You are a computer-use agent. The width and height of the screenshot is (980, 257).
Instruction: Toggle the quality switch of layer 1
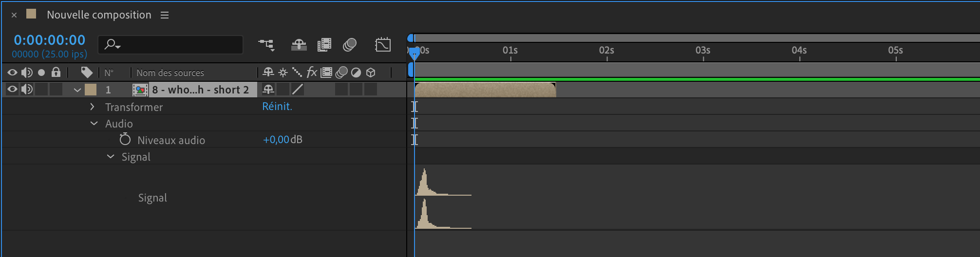(x=298, y=89)
